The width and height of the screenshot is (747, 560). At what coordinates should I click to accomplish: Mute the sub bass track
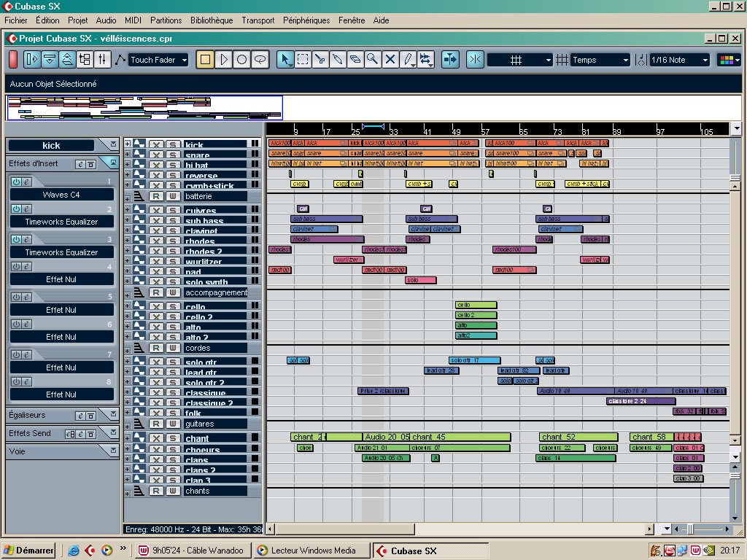156,220
